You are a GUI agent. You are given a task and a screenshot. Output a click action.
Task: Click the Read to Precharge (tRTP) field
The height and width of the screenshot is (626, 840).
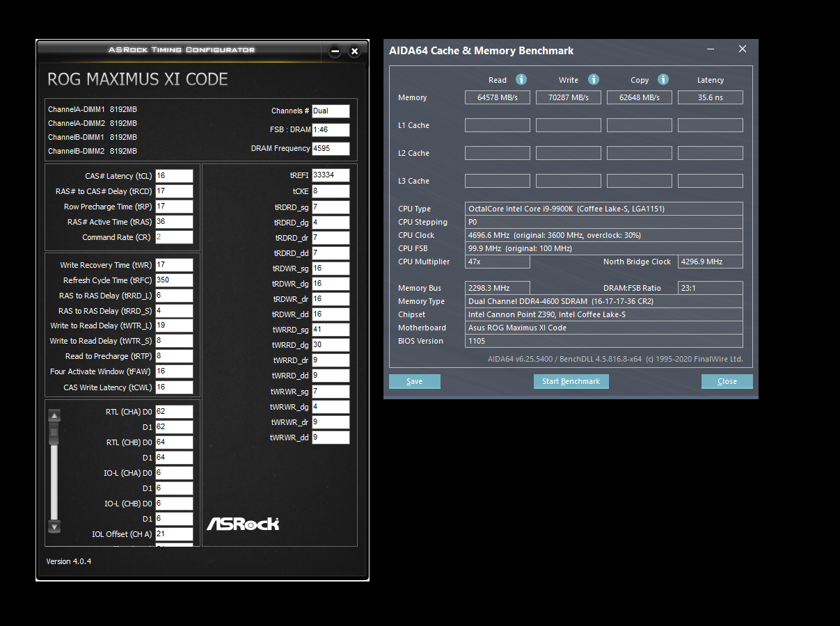[174, 356]
